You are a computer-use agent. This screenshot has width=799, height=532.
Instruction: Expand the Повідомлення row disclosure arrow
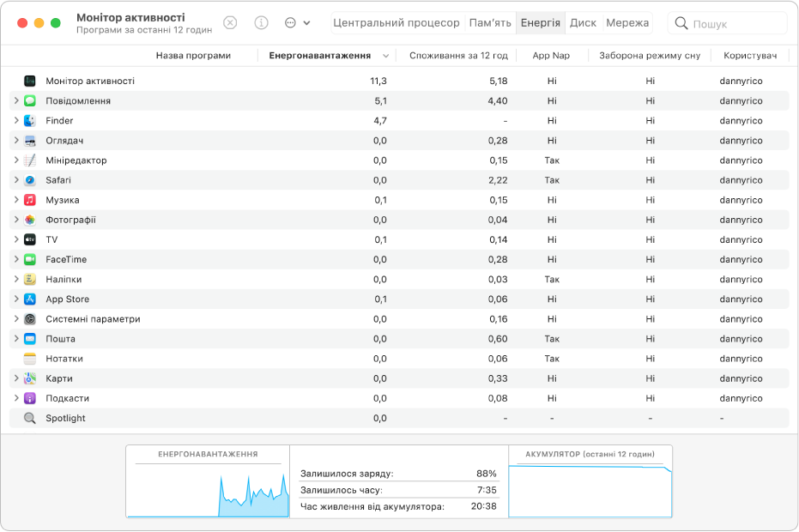click(x=15, y=100)
